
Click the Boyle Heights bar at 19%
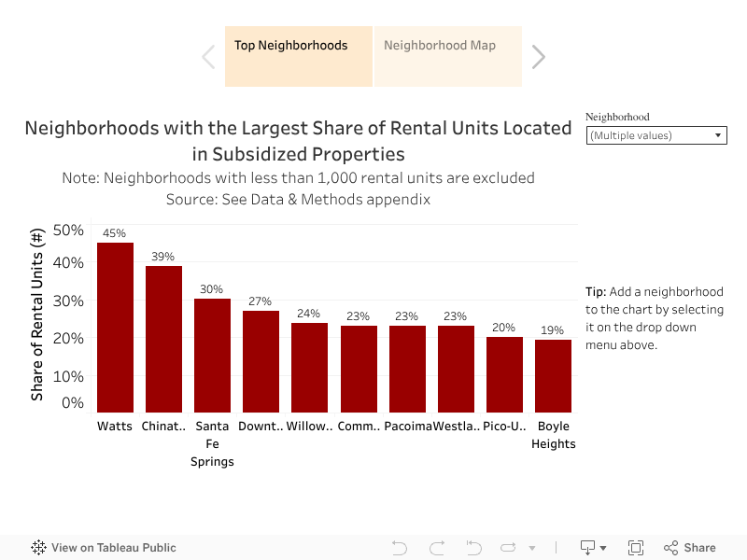553,375
